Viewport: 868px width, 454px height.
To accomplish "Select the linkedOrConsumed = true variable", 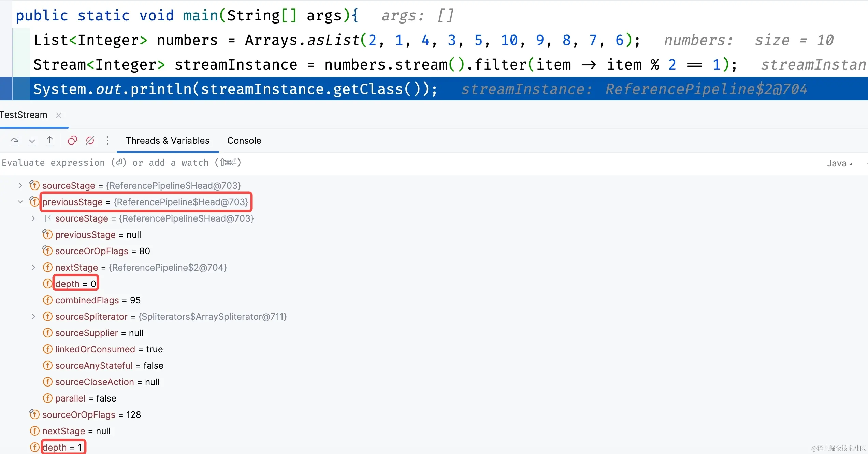I will 108,349.
